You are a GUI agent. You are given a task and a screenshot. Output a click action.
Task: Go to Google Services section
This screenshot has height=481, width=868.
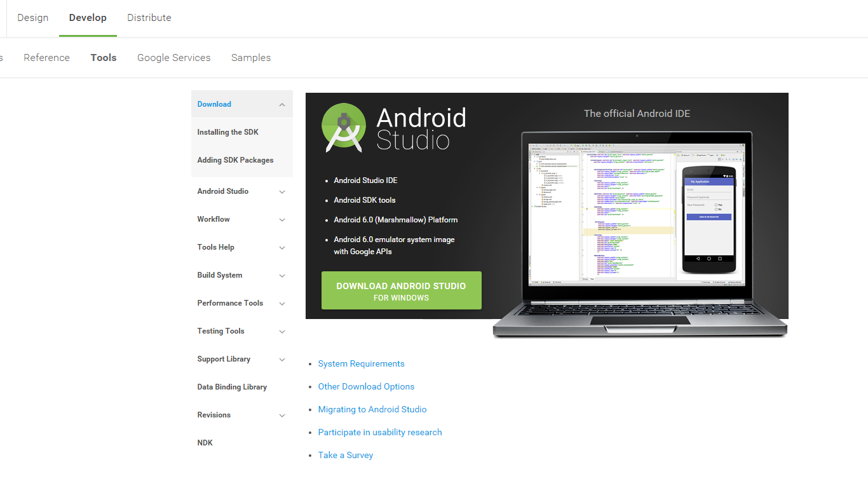tap(174, 58)
